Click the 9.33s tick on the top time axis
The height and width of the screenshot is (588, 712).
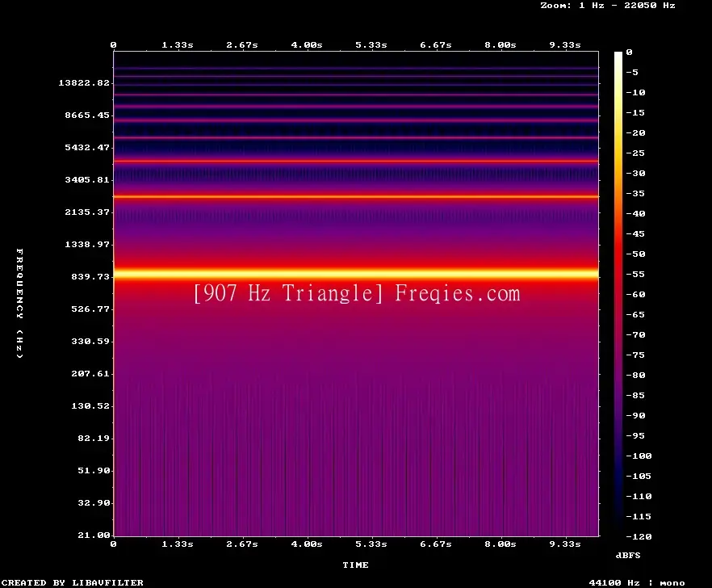pos(565,45)
